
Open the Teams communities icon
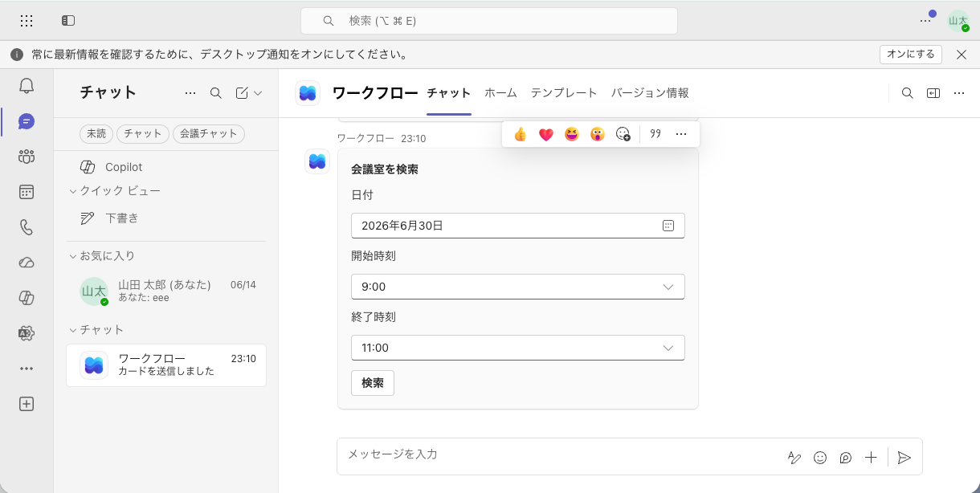pos(27,157)
